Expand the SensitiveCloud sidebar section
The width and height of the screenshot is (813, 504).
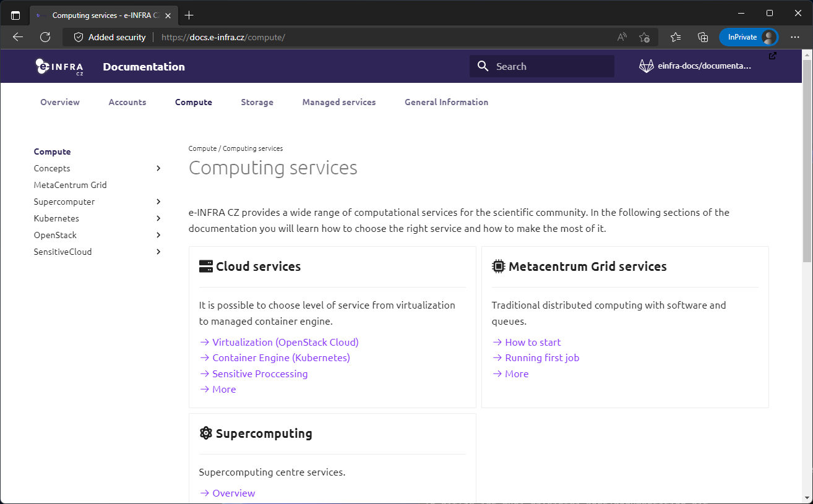pos(158,252)
